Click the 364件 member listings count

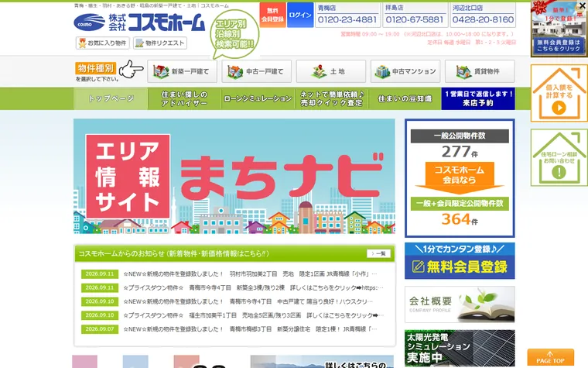pos(460,219)
